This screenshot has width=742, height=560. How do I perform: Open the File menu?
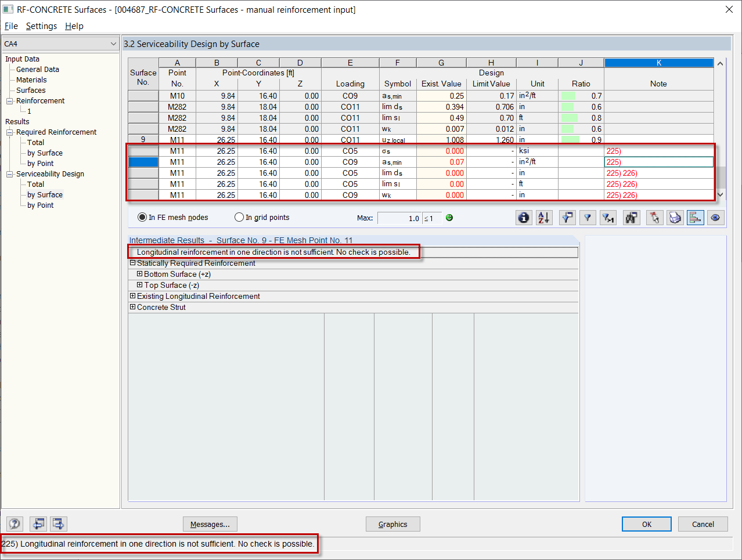coord(10,26)
